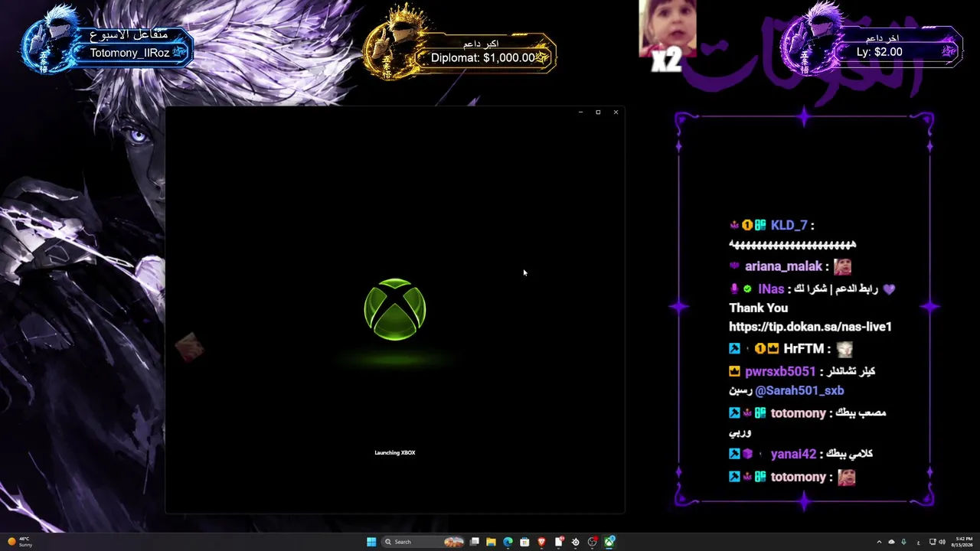Viewport: 980px width, 551px height.
Task: Select the HrFTM username in chat
Action: (x=803, y=349)
